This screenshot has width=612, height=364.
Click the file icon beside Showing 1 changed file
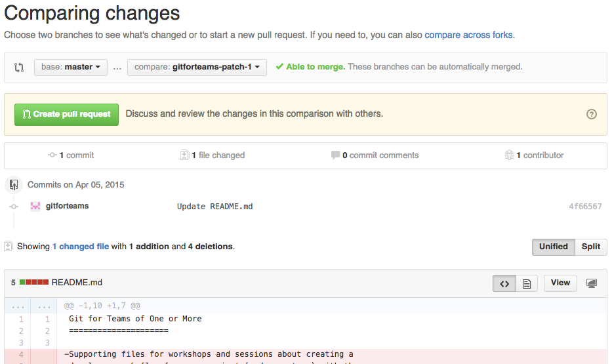(8, 246)
